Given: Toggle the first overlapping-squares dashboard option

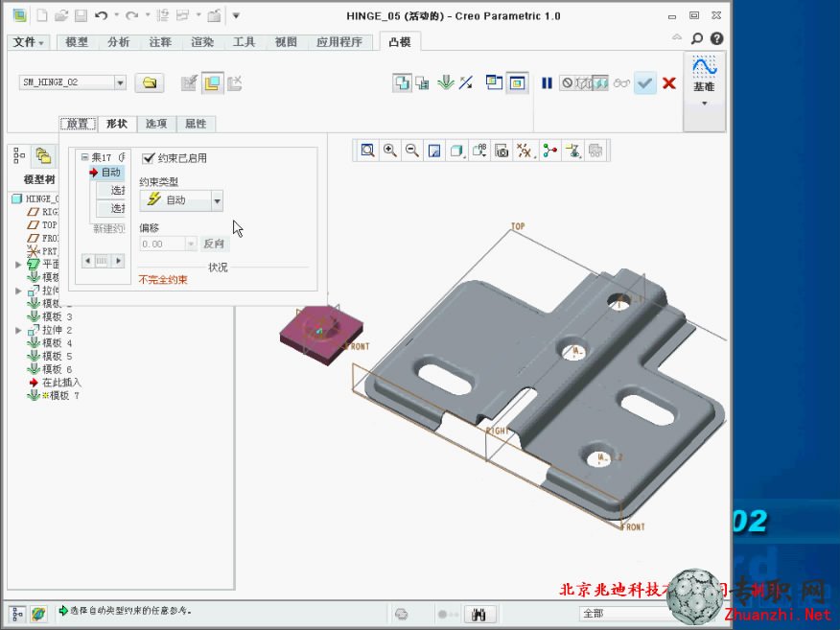Looking at the screenshot, I should tap(402, 83).
